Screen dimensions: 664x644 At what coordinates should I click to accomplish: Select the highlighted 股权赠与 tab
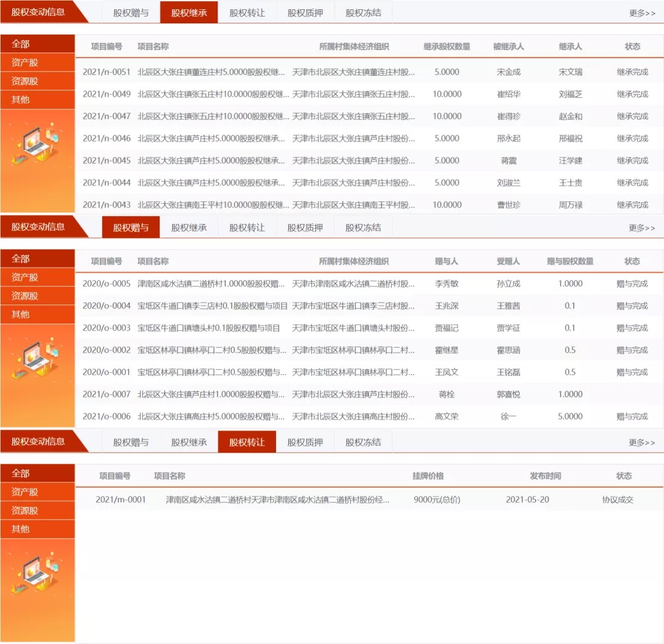[130, 228]
